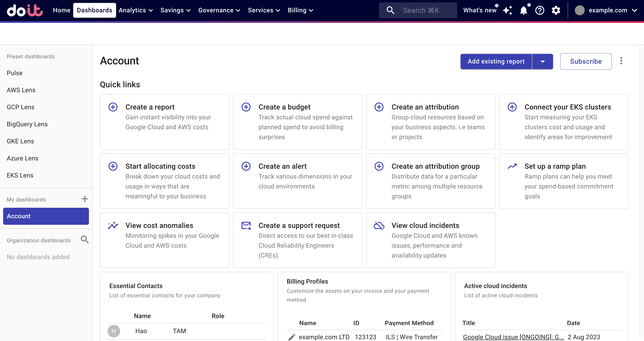Image resolution: width=644 pixels, height=341 pixels.
Task: Open the Set up a ramp plan quick link
Action: (x=564, y=181)
